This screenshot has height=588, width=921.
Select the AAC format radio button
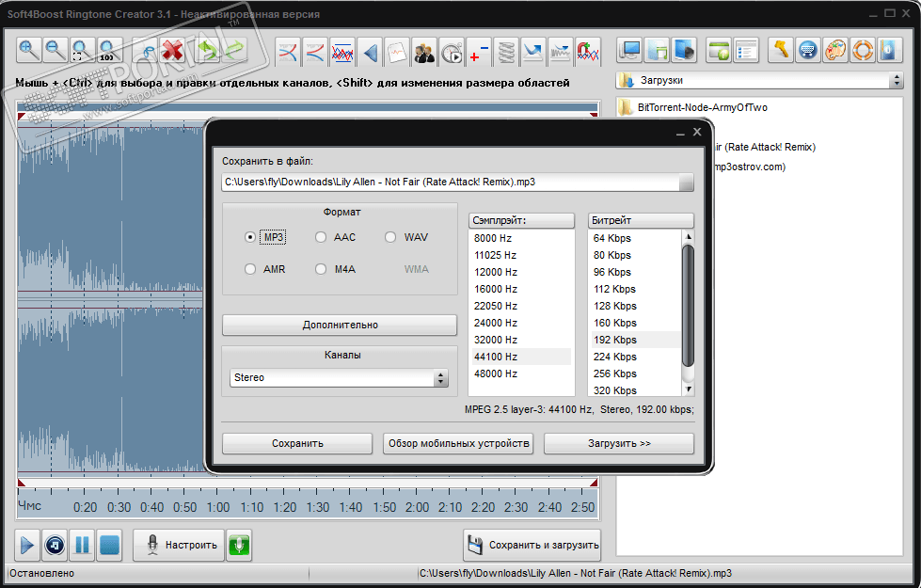click(x=321, y=237)
